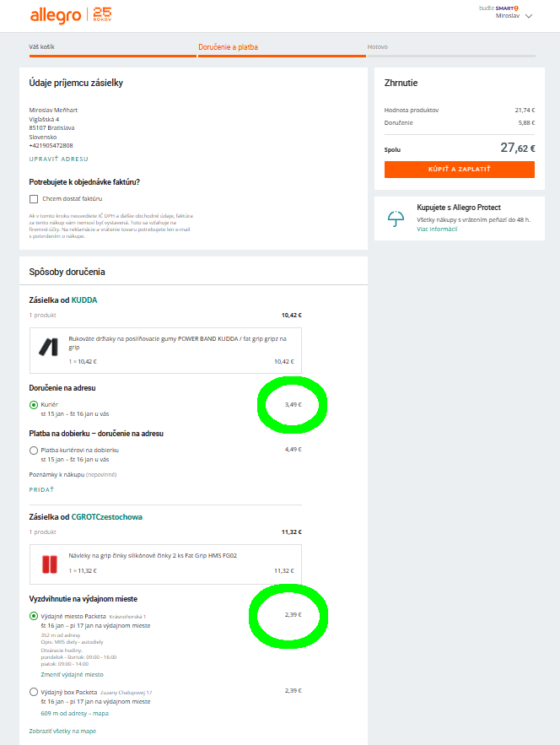This screenshot has height=745, width=560.
Task: Open the 'Viac informácií' link
Action: tap(436, 229)
